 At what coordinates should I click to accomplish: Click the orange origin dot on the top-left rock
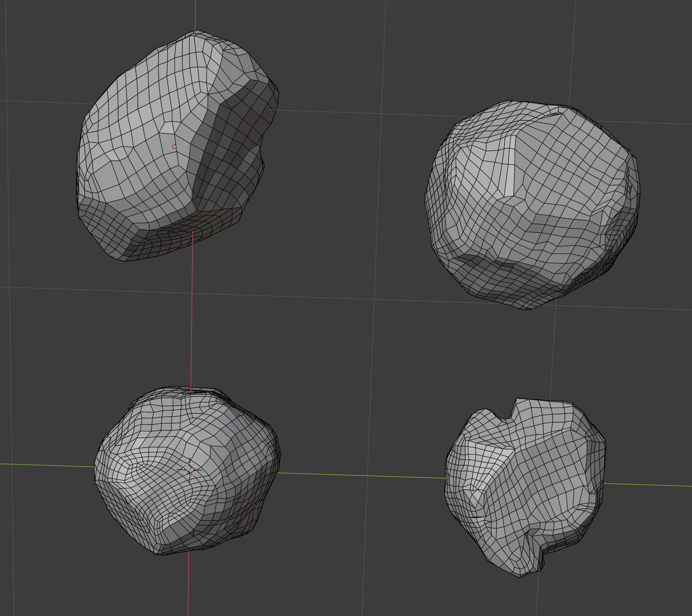click(174, 147)
